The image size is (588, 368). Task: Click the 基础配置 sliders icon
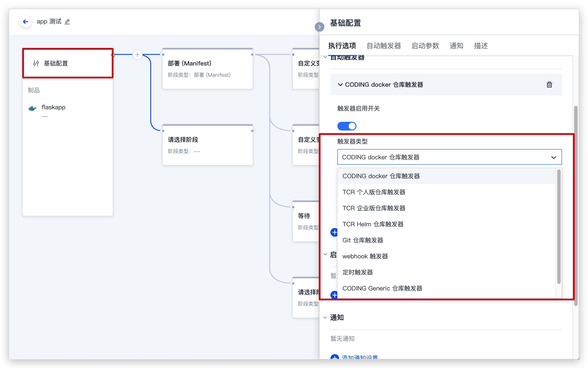click(36, 63)
